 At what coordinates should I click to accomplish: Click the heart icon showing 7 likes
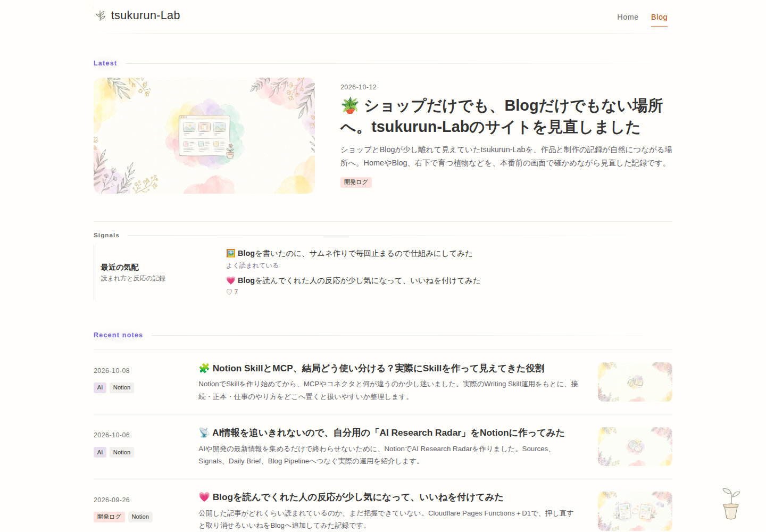point(229,292)
